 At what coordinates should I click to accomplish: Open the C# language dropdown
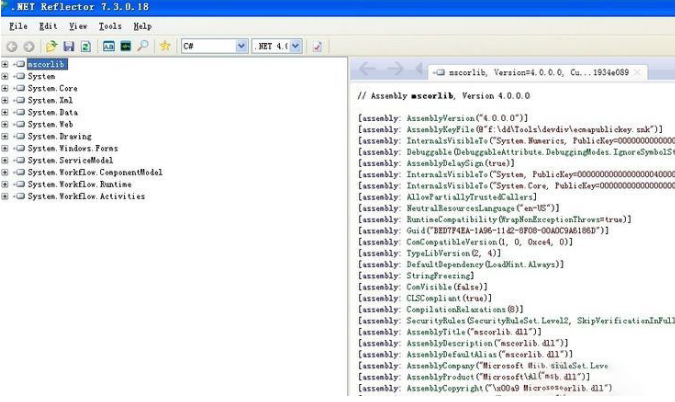(x=241, y=46)
